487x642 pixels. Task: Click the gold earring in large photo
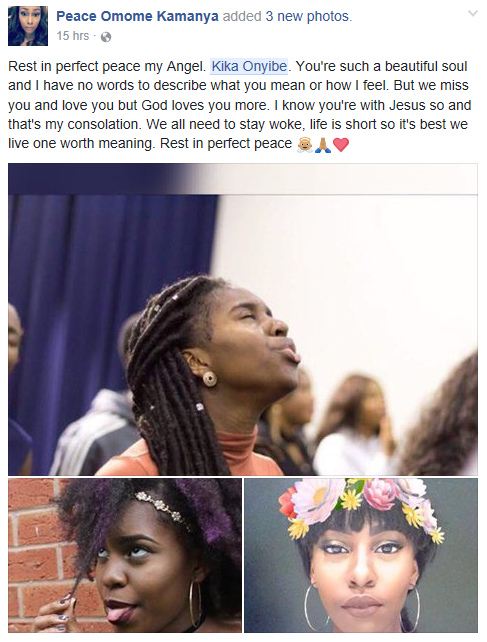[210, 379]
